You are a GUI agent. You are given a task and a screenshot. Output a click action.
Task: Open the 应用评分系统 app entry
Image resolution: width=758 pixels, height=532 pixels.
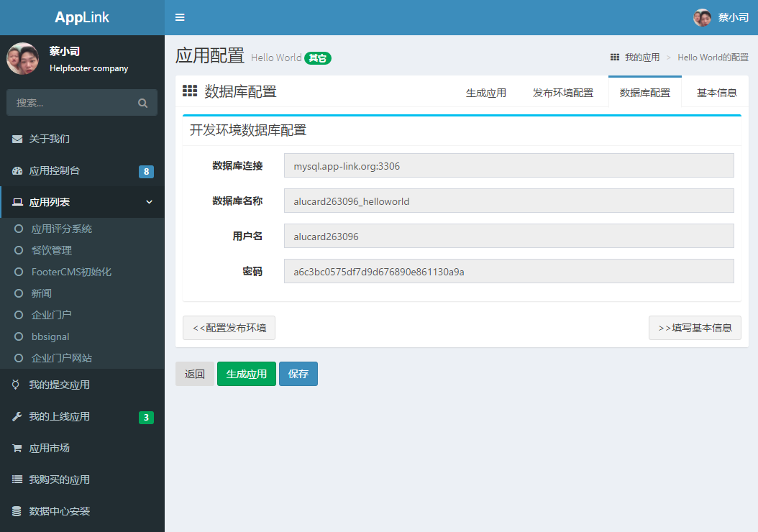pyautogui.click(x=82, y=229)
